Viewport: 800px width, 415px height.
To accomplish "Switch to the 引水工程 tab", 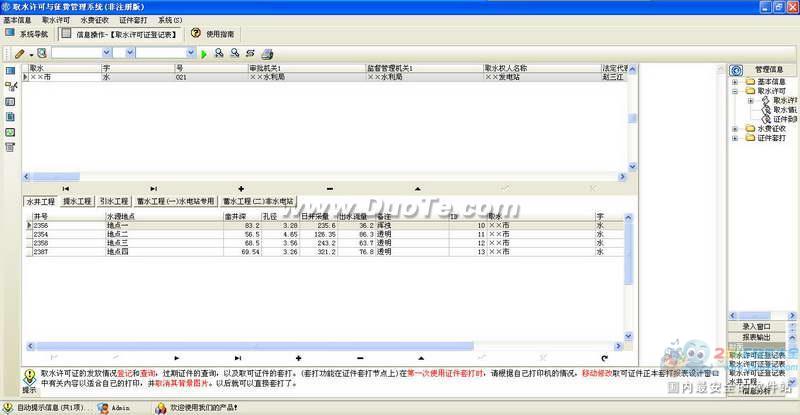I will [x=114, y=201].
